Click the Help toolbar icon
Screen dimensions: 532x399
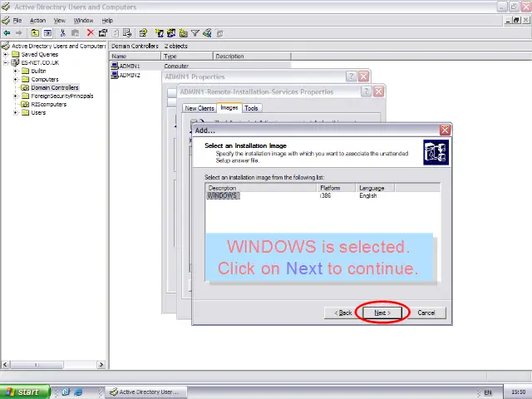[143, 33]
